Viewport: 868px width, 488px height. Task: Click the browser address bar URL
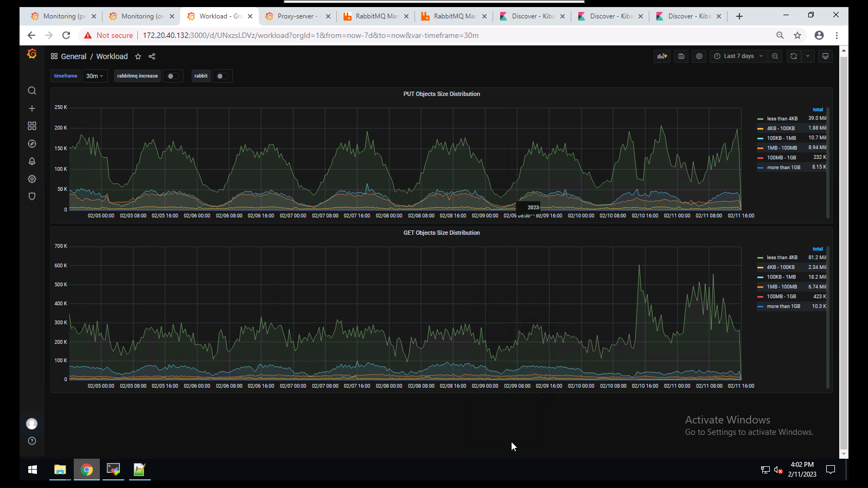coord(310,35)
